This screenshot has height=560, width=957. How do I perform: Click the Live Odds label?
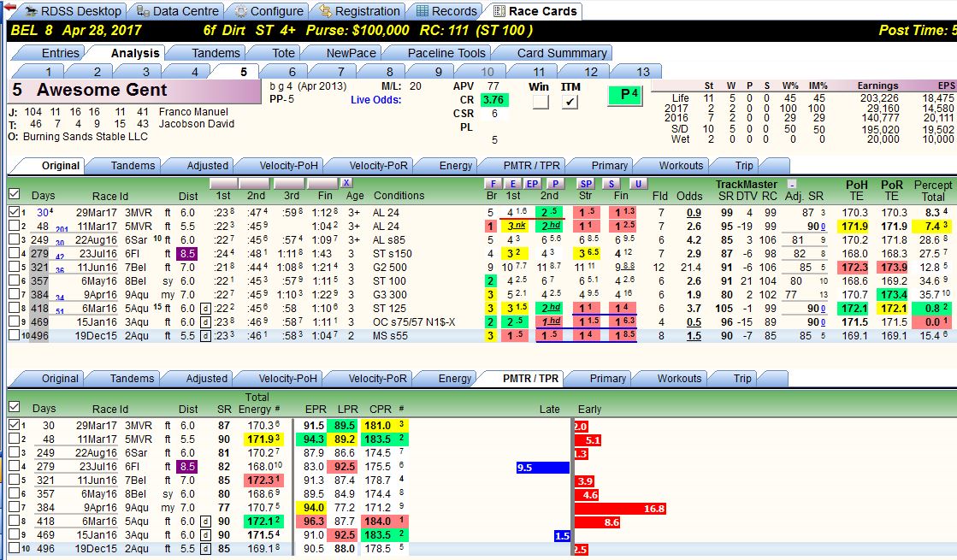[x=376, y=100]
